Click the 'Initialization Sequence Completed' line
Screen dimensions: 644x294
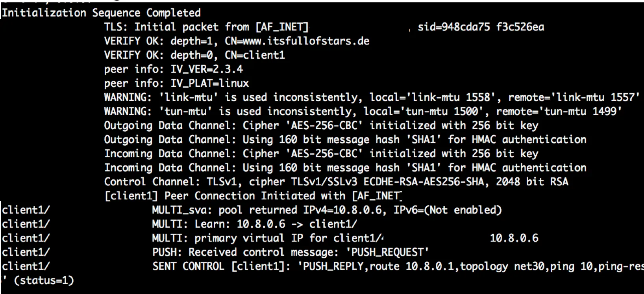(101, 13)
